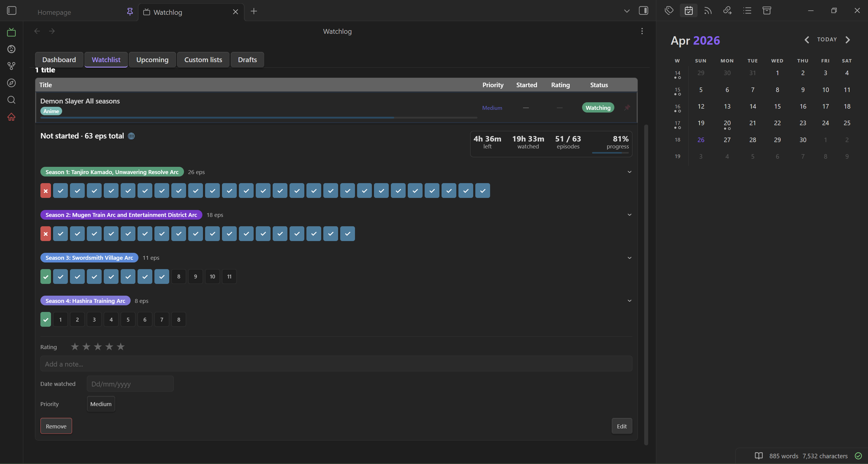868x464 pixels.
Task: Select the calendar panel icon
Action: [x=689, y=11]
